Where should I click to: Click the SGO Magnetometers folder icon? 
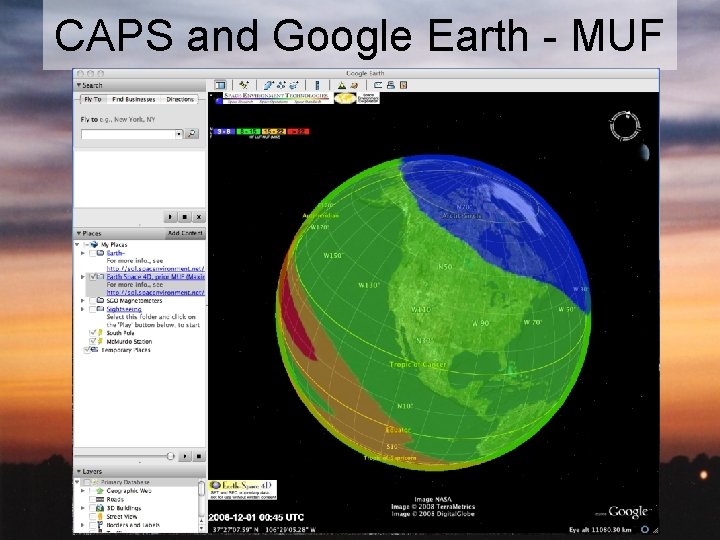click(100, 300)
